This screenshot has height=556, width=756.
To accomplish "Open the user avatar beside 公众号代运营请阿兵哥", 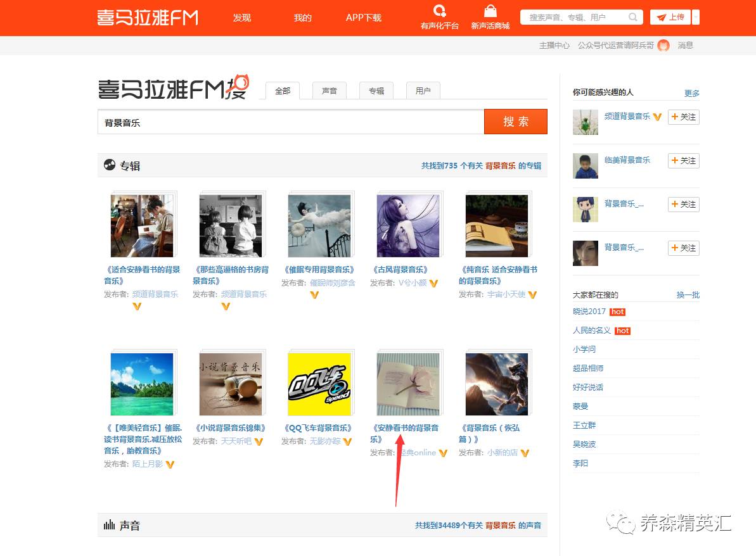I will pos(664,46).
